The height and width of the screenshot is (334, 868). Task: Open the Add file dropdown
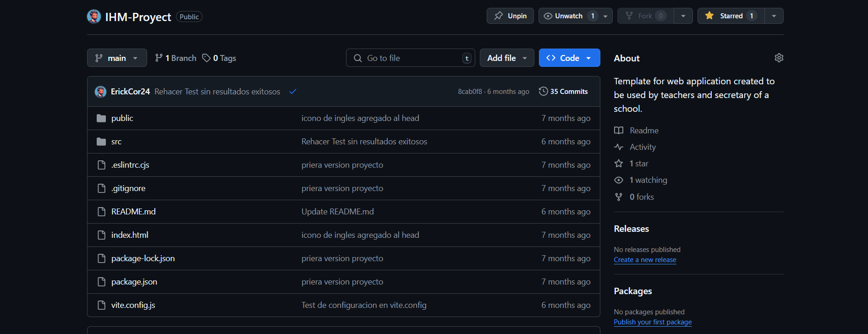507,58
